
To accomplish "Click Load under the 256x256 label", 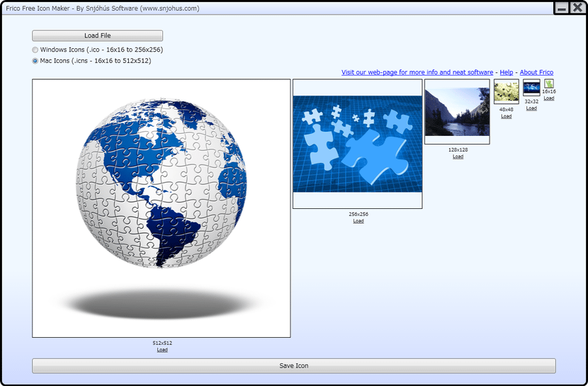I will coord(358,221).
